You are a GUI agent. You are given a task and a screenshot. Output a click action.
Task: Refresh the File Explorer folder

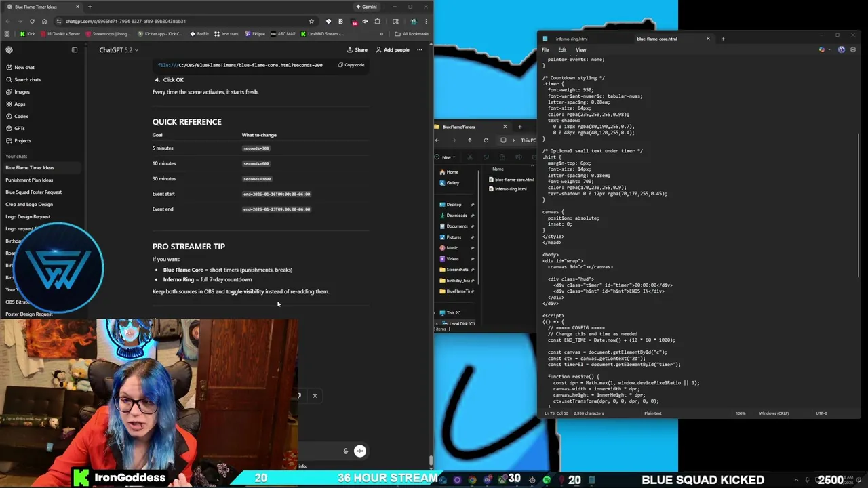(486, 140)
